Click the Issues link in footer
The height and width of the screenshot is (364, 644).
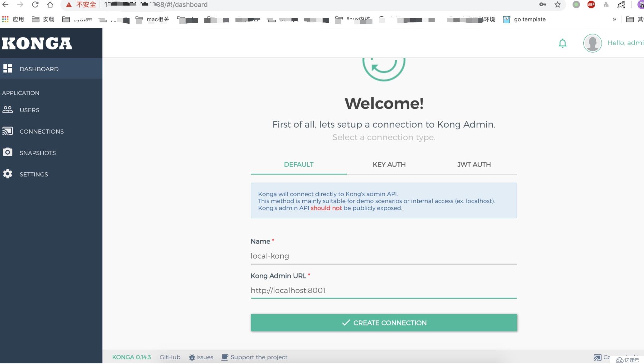pos(201,357)
